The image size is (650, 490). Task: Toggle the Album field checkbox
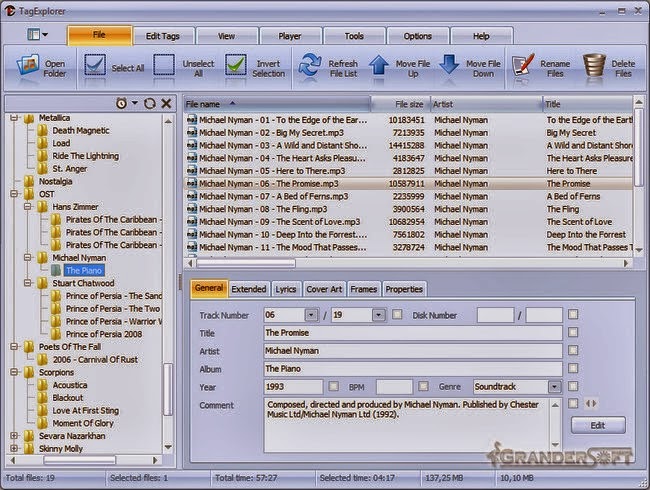tap(573, 369)
